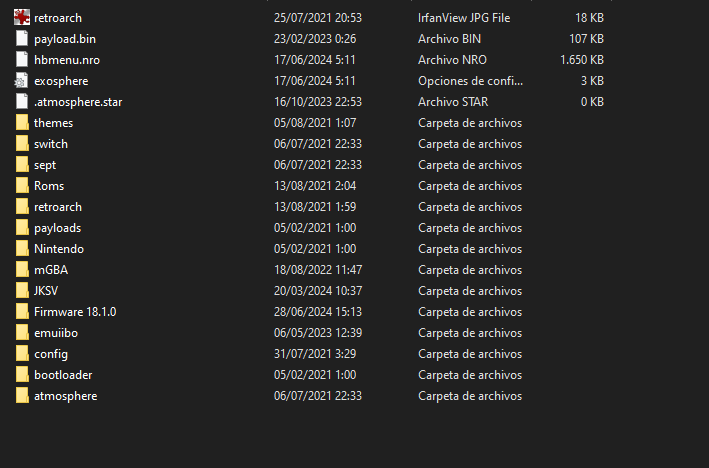Select the .atmosphere.star file icon
The width and height of the screenshot is (709, 468).
22,101
